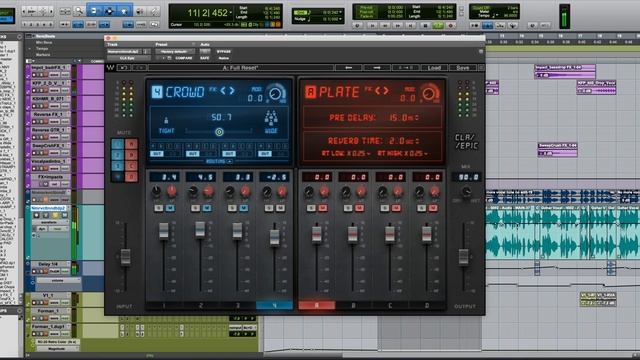The image size is (640, 360).
Task: Expand the ROUTING section arrow
Action: 229,162
